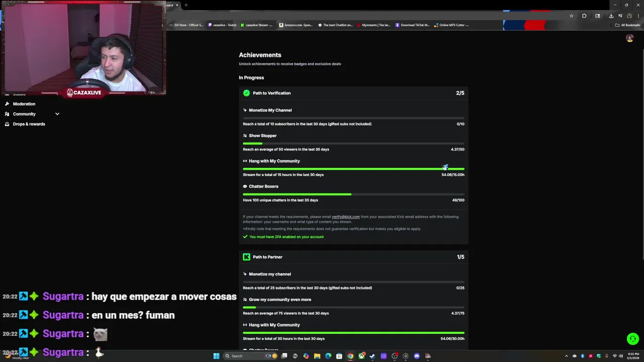The width and height of the screenshot is (644, 362).
Task: Open the DJI Store bookmark
Action: [186, 25]
